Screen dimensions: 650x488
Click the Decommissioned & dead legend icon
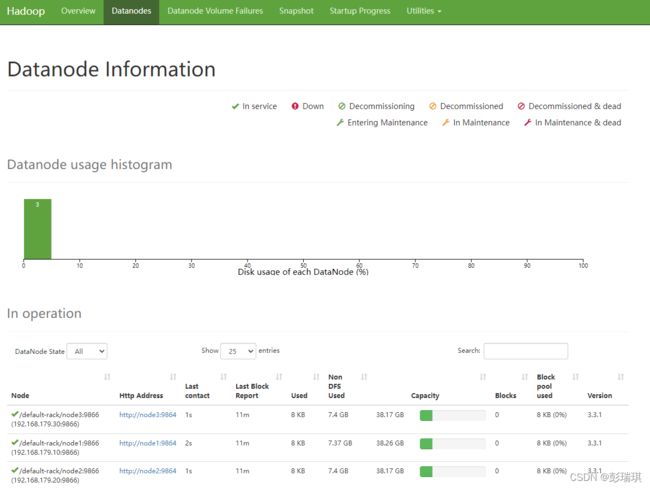(521, 107)
